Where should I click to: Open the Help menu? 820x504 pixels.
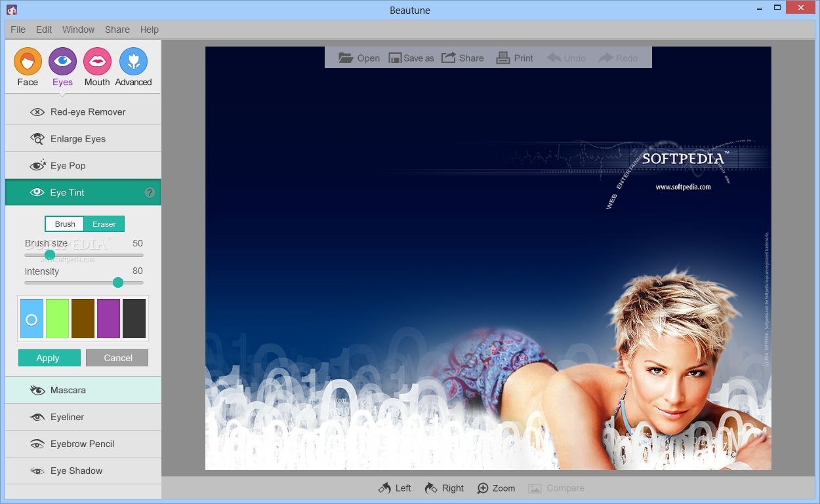click(150, 29)
